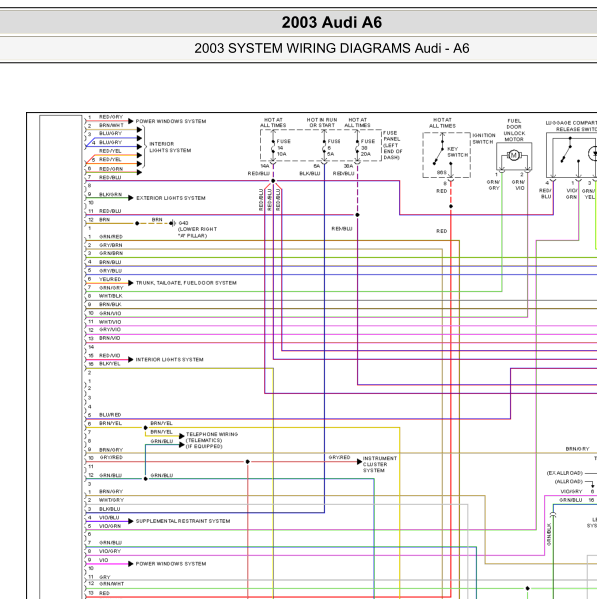Click the "GRN/RED" wire label

click(111, 237)
